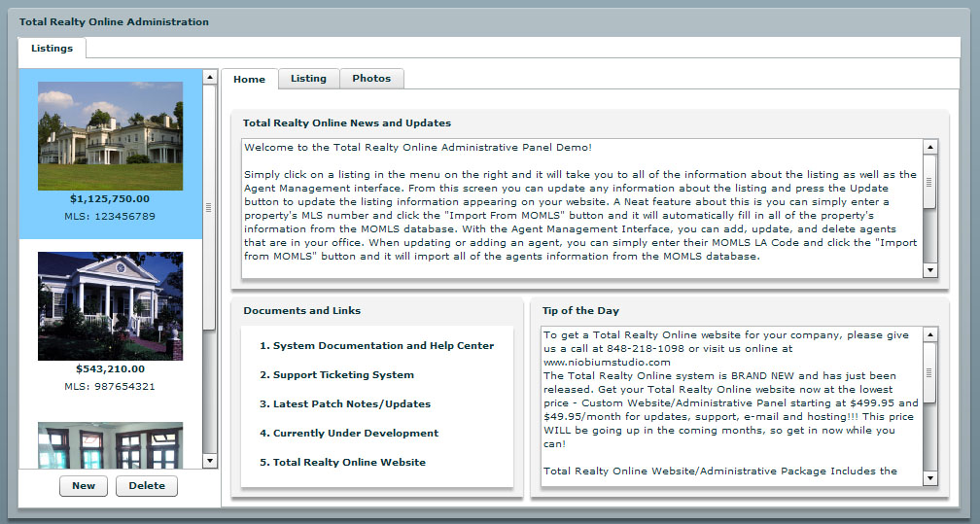Click News and Updates scroll up arrow
980x524 pixels.
pyautogui.click(x=930, y=147)
